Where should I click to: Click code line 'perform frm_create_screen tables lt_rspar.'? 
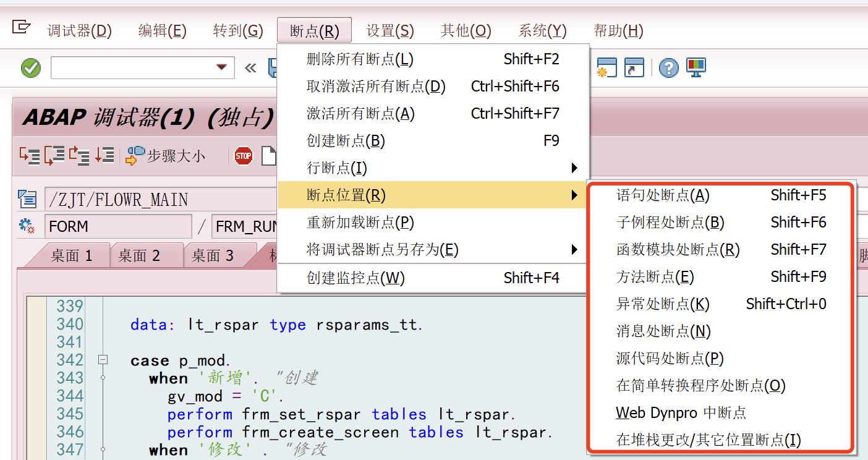pyautogui.click(x=360, y=432)
